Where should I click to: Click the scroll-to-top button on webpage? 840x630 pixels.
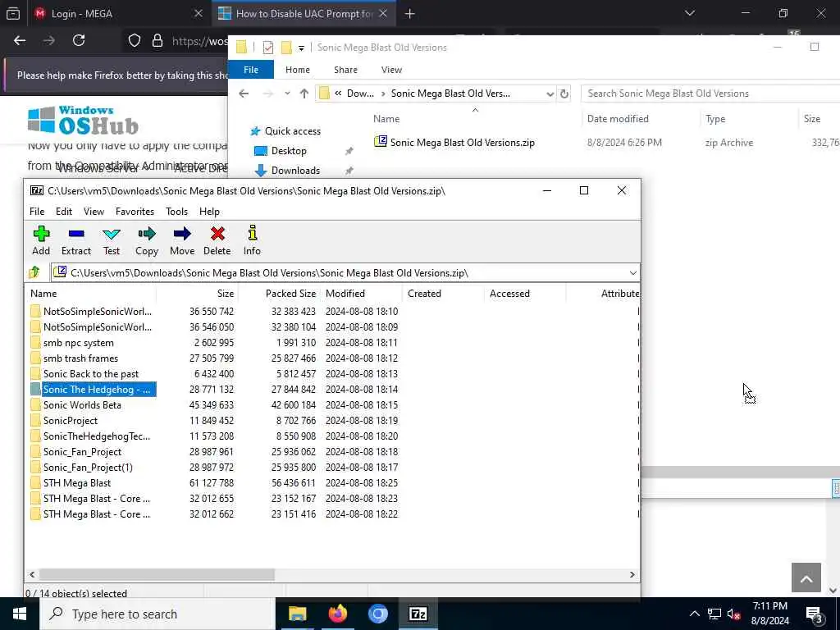pos(806,577)
